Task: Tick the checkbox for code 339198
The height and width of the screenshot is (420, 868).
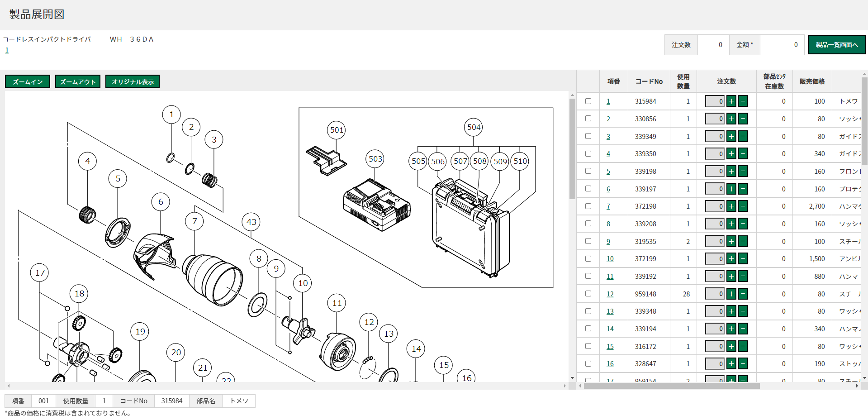Action: pos(588,171)
